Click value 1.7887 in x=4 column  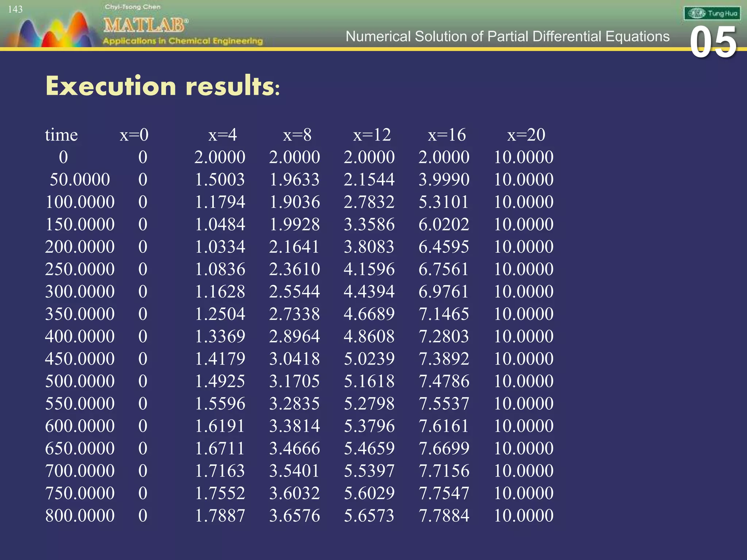click(220, 516)
